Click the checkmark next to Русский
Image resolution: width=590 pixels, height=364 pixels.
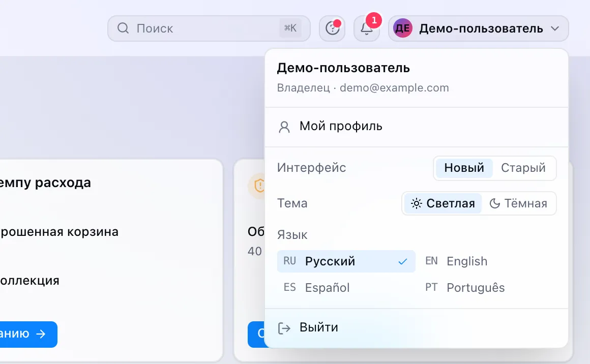(403, 261)
